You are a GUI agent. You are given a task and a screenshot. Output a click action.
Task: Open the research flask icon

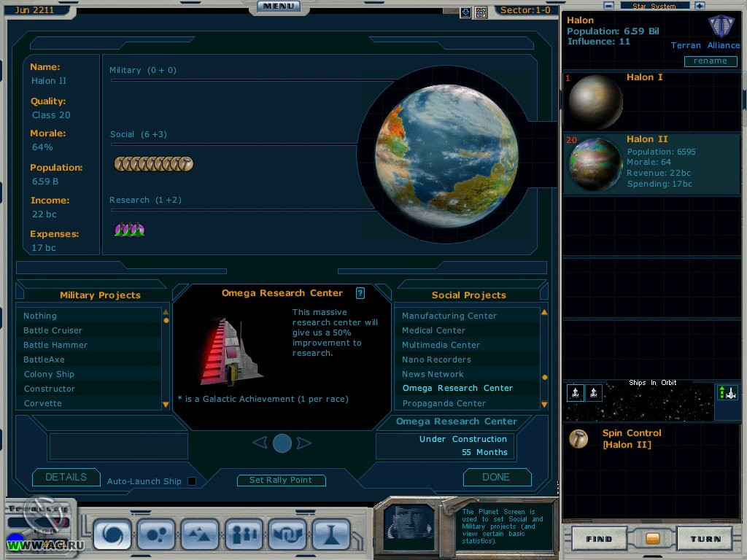331,534
